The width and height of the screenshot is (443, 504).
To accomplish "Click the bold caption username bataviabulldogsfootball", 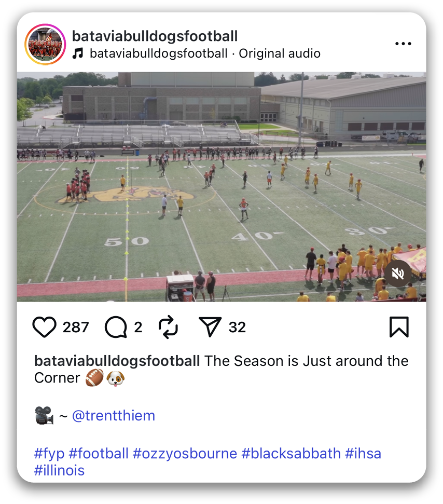I will (x=117, y=361).
